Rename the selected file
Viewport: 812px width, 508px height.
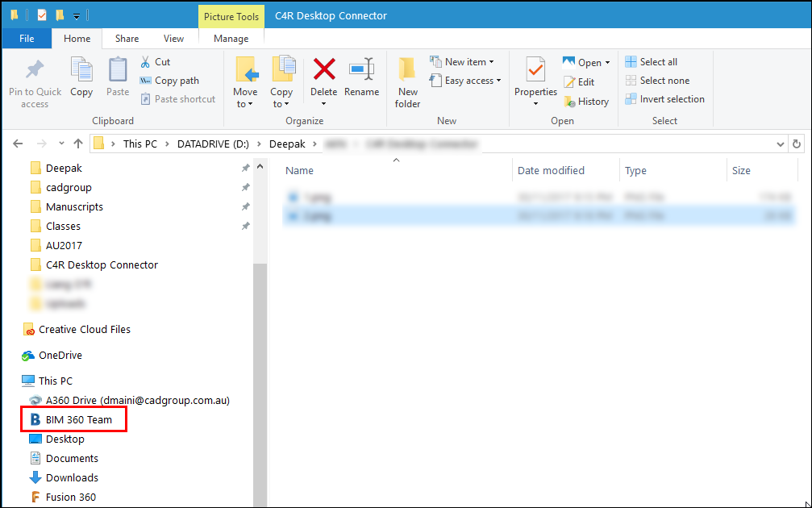pyautogui.click(x=361, y=77)
